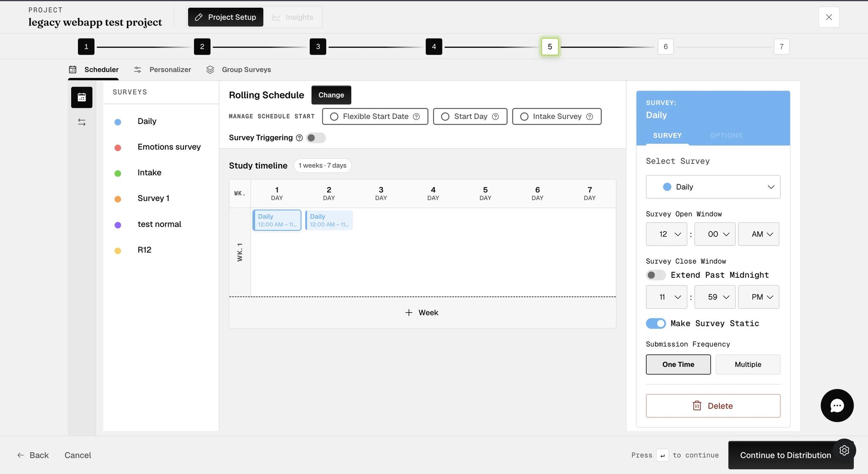Switch to the Insights tab
868x474 pixels.
(293, 17)
